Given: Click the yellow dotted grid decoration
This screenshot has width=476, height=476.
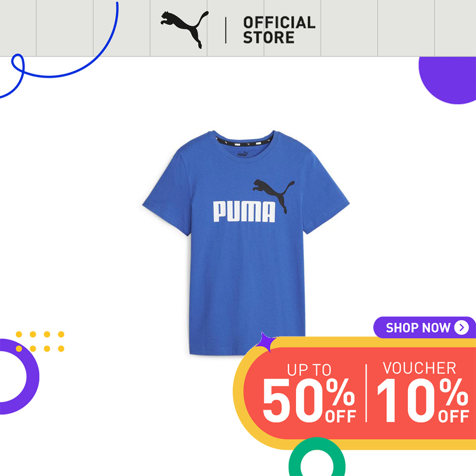Looking at the screenshot, I should tap(40, 341).
